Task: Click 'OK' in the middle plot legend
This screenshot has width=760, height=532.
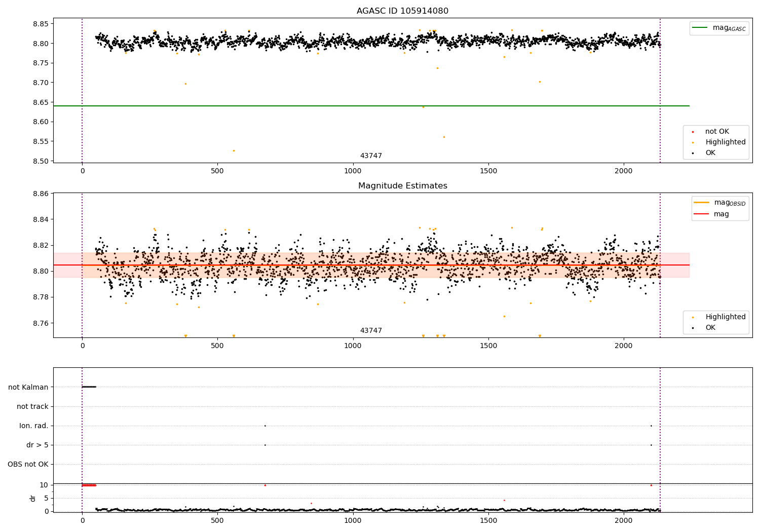Action: pyautogui.click(x=710, y=328)
